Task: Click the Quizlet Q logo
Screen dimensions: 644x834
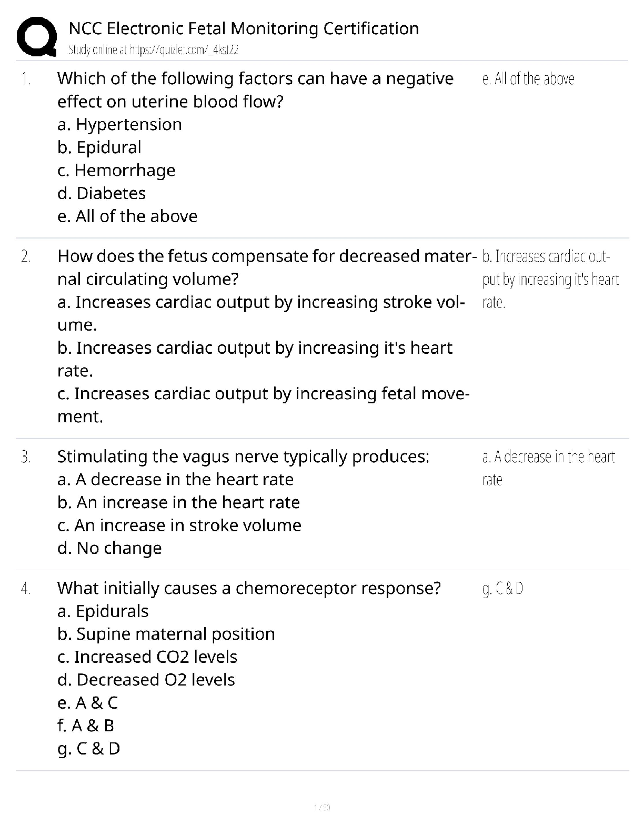Action: click(x=36, y=36)
